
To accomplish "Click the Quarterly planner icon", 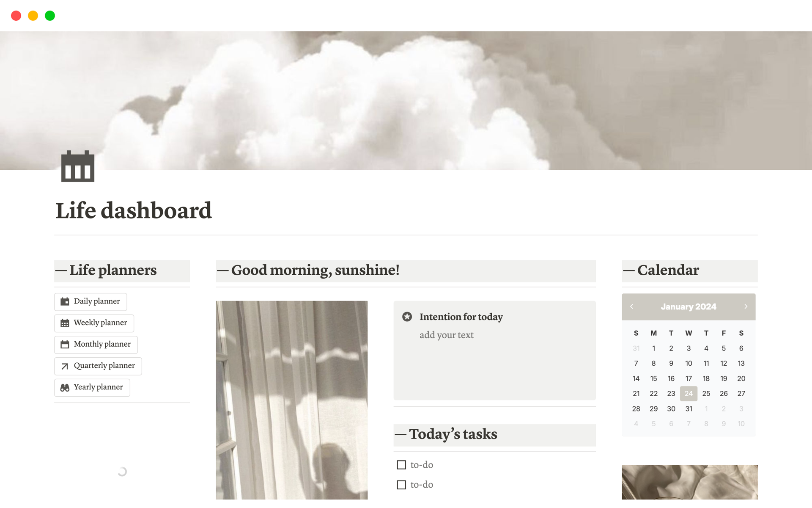I will [x=64, y=365].
